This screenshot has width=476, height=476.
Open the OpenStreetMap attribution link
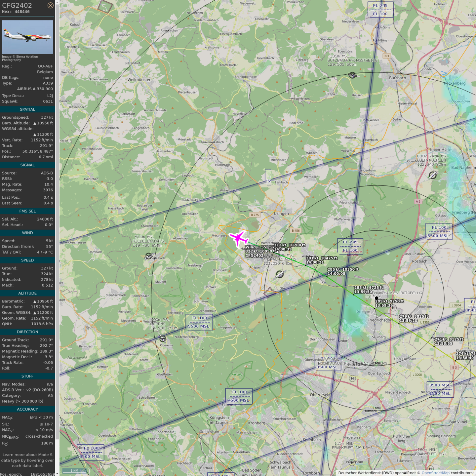click(x=435, y=473)
